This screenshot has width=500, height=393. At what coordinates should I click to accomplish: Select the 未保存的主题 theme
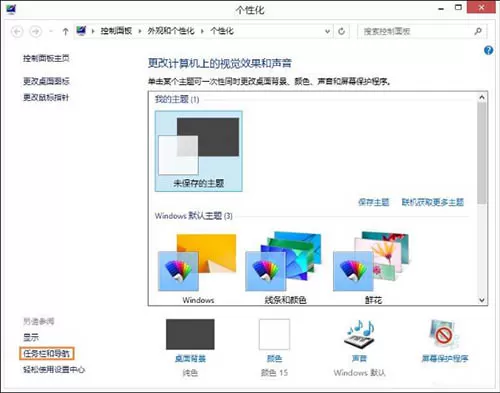tap(199, 151)
